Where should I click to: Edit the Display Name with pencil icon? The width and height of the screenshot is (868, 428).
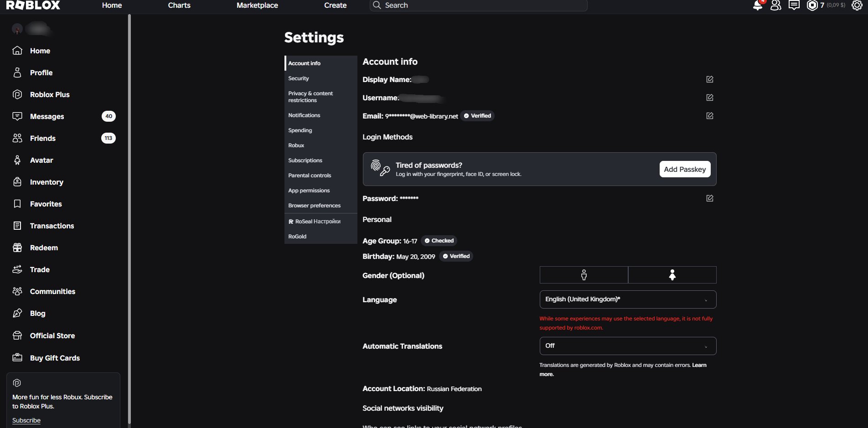(x=710, y=79)
